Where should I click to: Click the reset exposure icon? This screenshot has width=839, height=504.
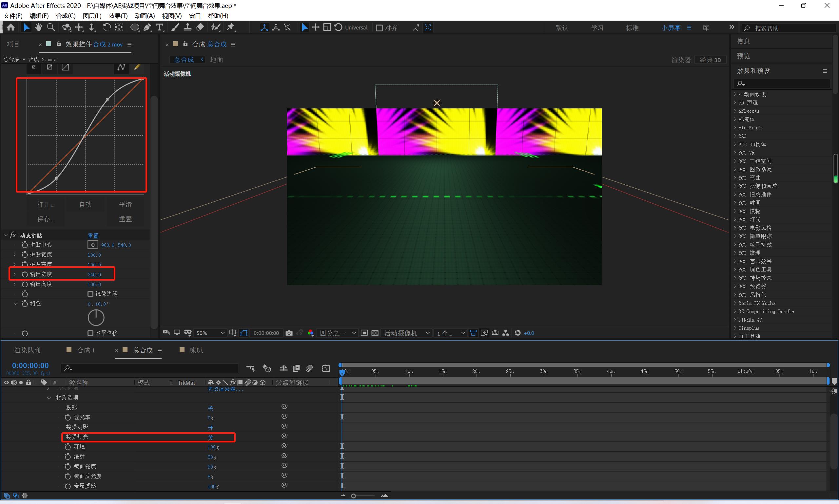[x=517, y=333]
